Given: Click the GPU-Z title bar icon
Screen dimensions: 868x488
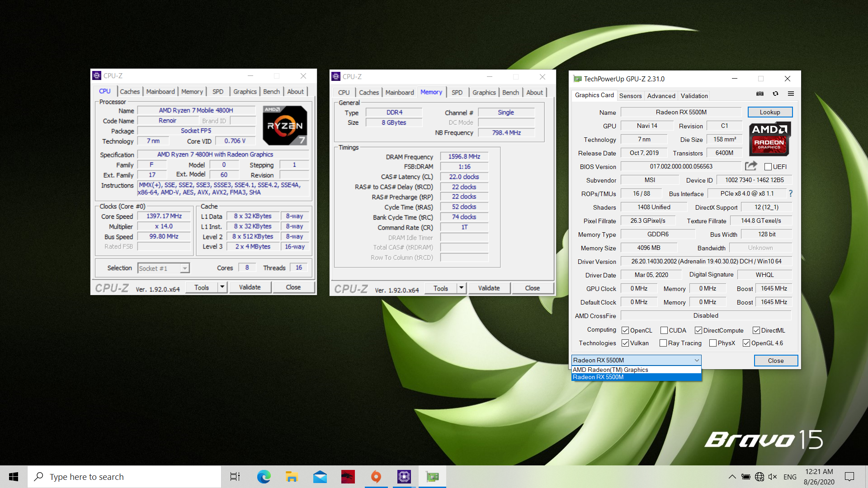Looking at the screenshot, I should click(577, 79).
